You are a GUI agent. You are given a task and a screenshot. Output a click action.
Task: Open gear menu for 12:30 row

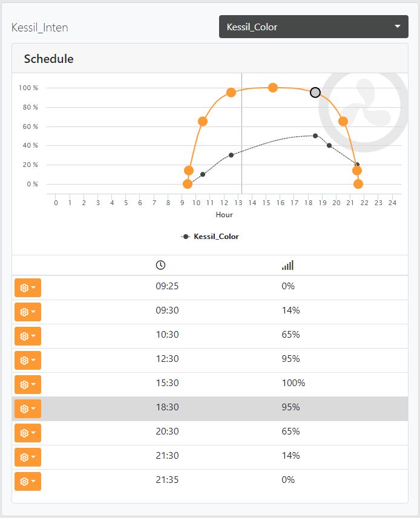click(28, 360)
